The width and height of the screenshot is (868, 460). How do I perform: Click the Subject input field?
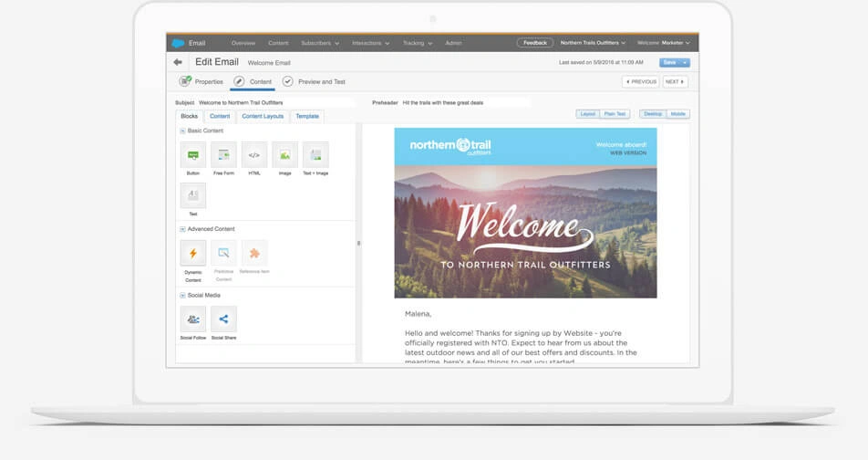pyautogui.click(x=276, y=102)
